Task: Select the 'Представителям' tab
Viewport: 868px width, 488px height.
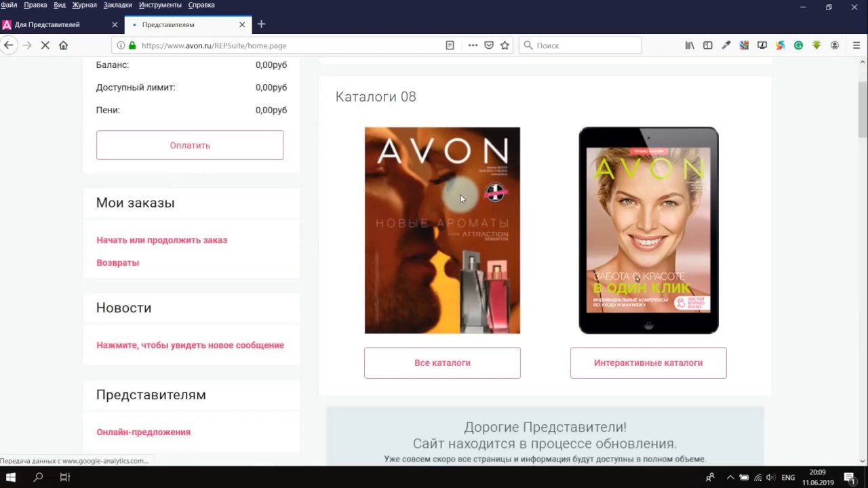Action: coord(187,24)
